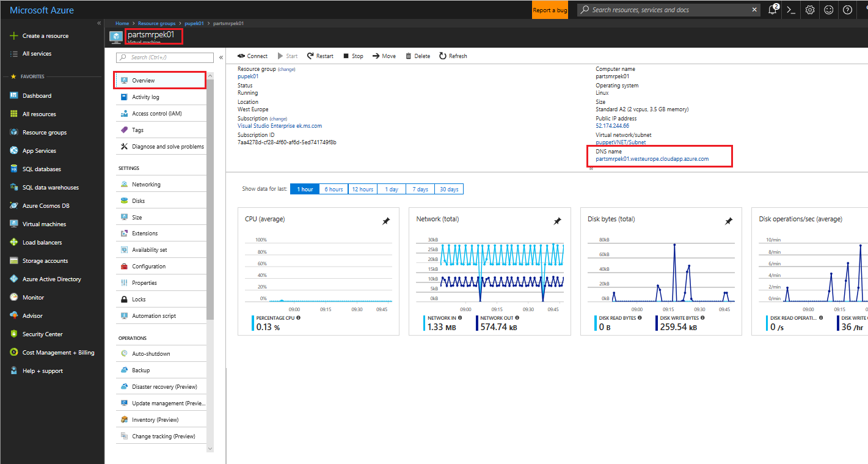Collapse the portal left sidebar
This screenshot has width=868, height=464.
pyautogui.click(x=98, y=23)
